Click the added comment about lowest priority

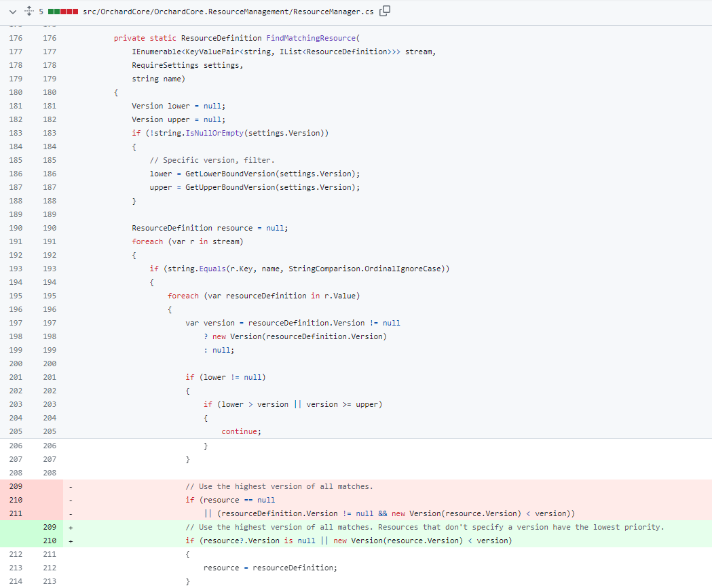(x=425, y=528)
